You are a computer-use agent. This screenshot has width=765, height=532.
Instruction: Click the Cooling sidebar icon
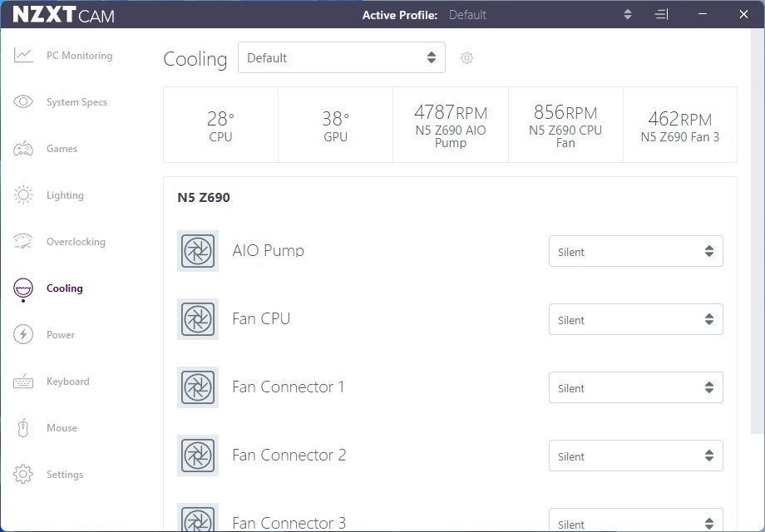tap(23, 289)
